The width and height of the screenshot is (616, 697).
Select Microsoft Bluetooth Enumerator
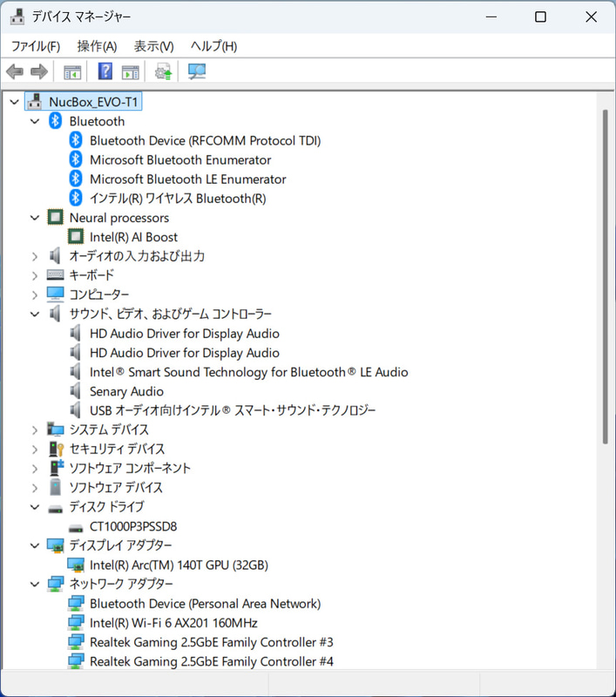click(x=180, y=159)
